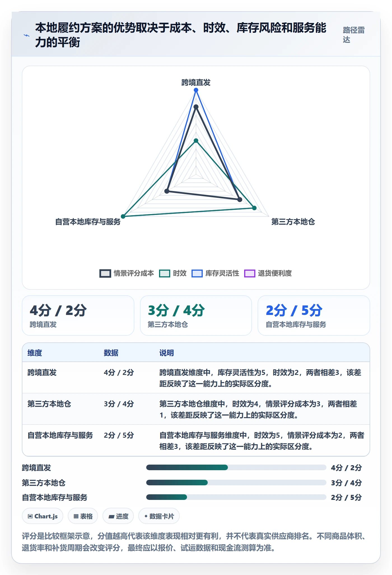Click the 跨境直发 progress bar
The image size is (392, 575).
click(x=236, y=467)
